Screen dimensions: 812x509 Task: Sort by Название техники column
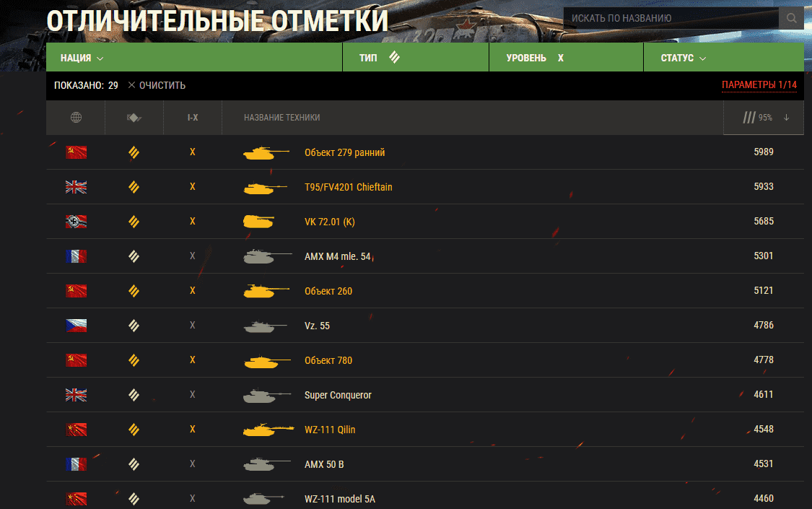coord(281,118)
